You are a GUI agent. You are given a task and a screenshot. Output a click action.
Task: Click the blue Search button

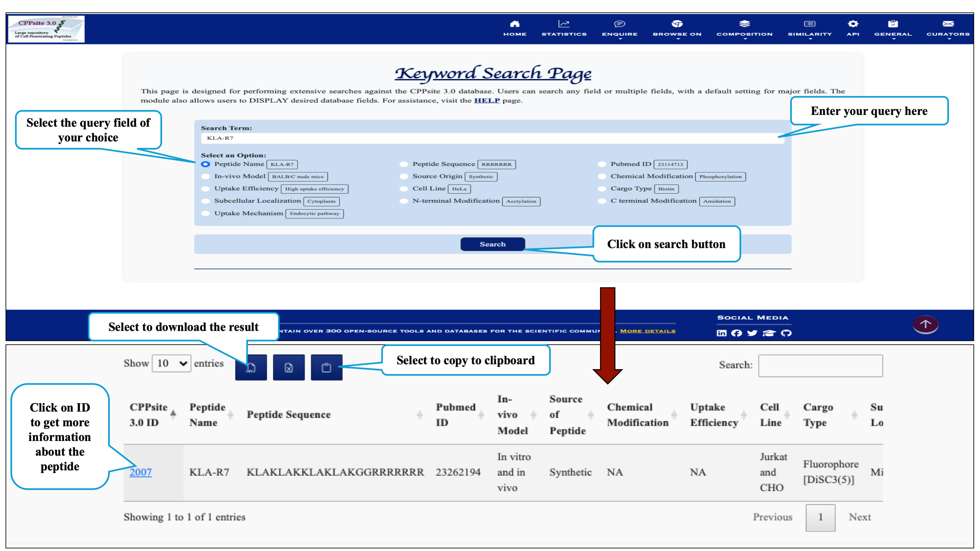click(492, 244)
